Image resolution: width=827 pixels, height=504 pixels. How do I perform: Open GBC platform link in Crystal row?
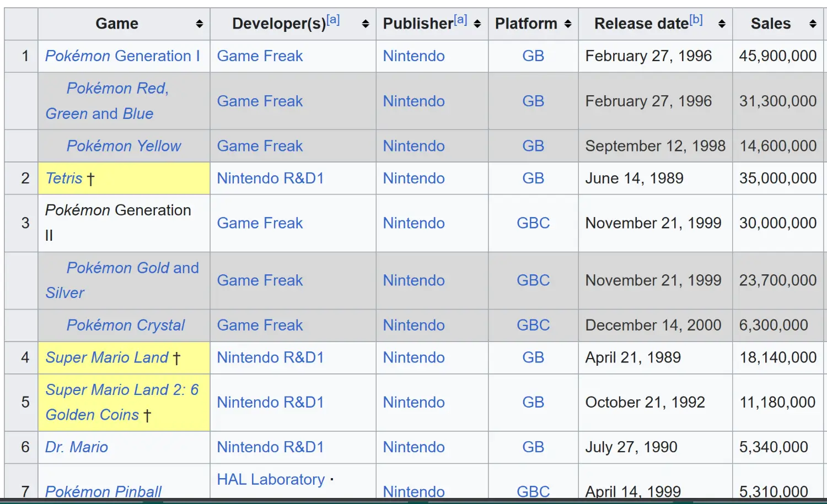[533, 326]
